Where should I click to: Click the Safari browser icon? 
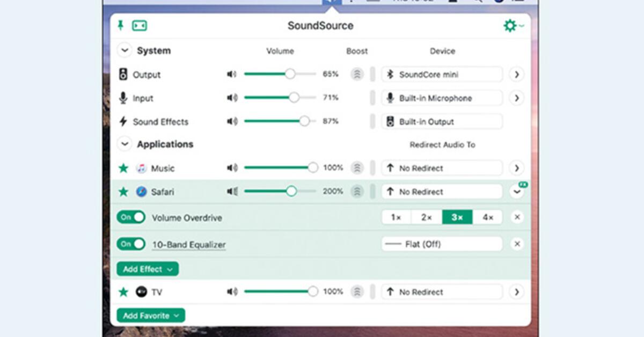tap(141, 192)
